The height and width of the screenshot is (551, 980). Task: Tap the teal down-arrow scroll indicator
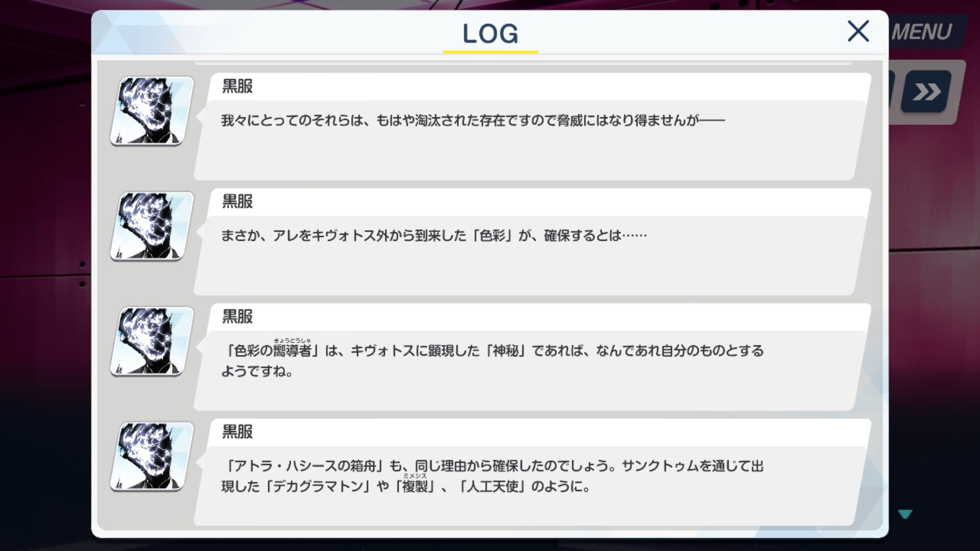point(905,514)
